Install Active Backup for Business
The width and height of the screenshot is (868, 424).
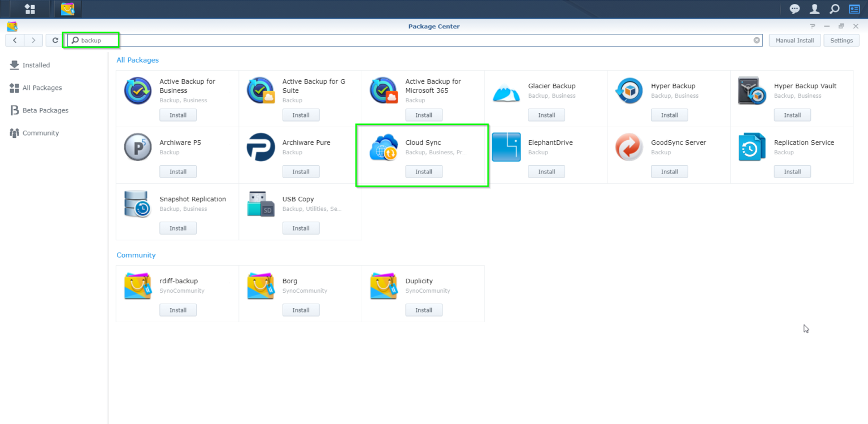coord(178,115)
